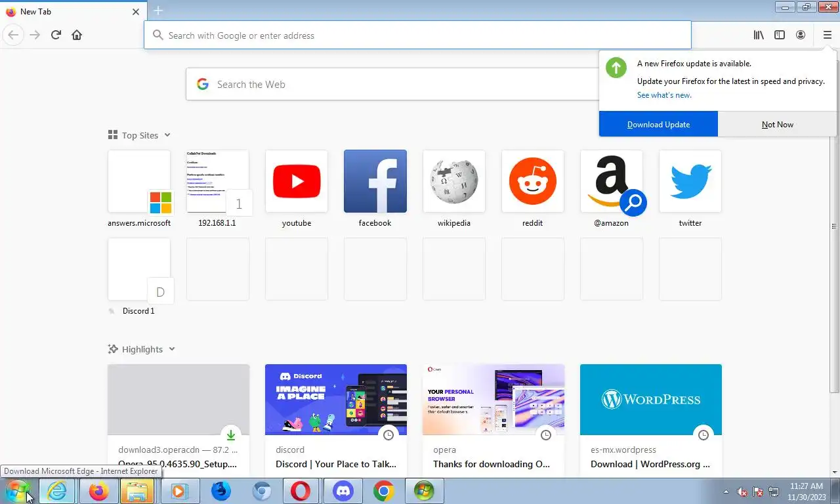Viewport: 840px width, 504px height.
Task: Go back with the back arrow
Action: (13, 35)
